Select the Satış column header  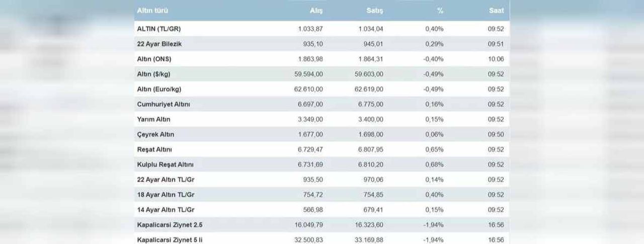375,11
